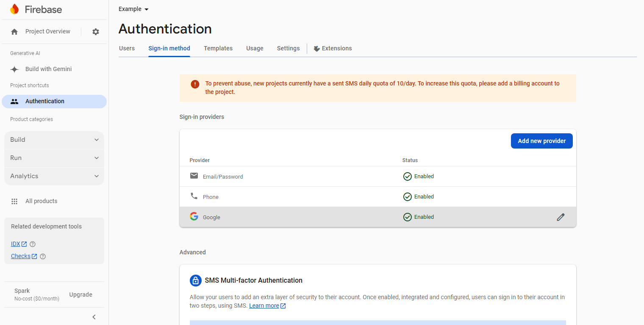Click the Authentication page title
This screenshot has width=644, height=325.
pos(165,29)
